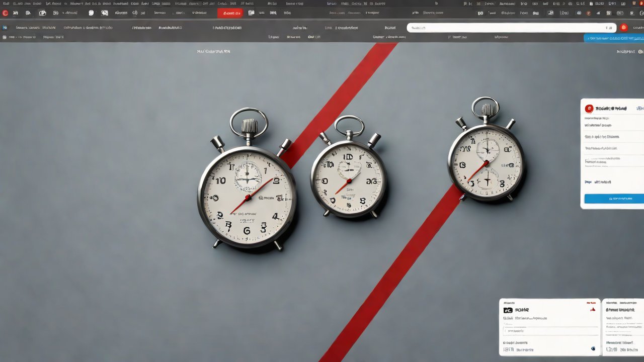
Task: Click the red round icon right of search bar
Action: pyautogui.click(x=624, y=28)
